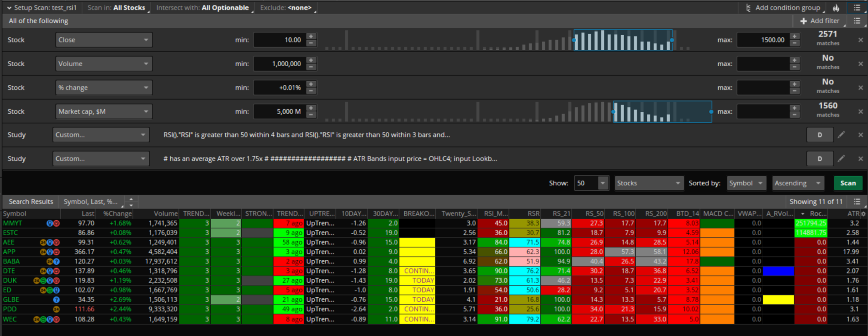Screen dimensions: 868x336
Task: Edit the ATR custom study with pencil icon
Action: pyautogui.click(x=842, y=158)
